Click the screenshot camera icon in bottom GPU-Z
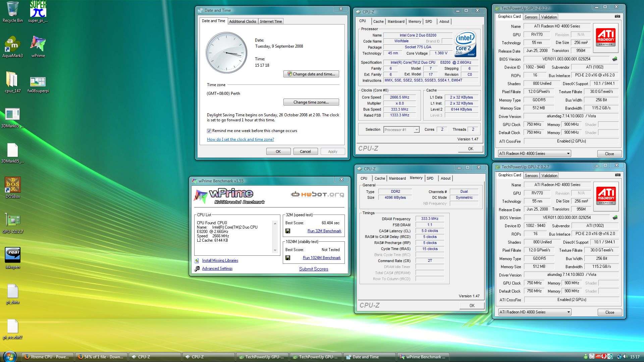Viewport: 644px width, 362px height. pos(618,175)
